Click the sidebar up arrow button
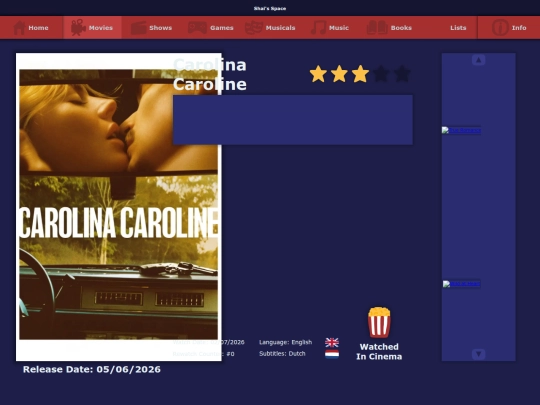This screenshot has height=405, width=540. click(x=478, y=60)
